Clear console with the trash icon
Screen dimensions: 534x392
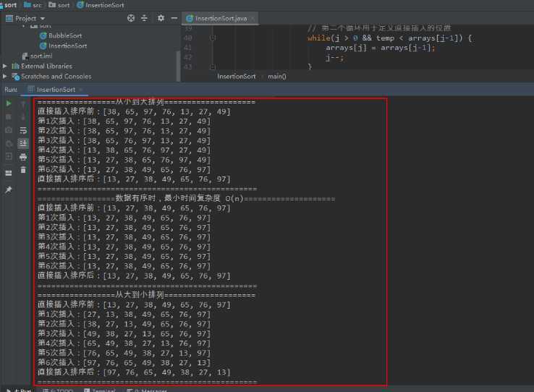[23, 170]
